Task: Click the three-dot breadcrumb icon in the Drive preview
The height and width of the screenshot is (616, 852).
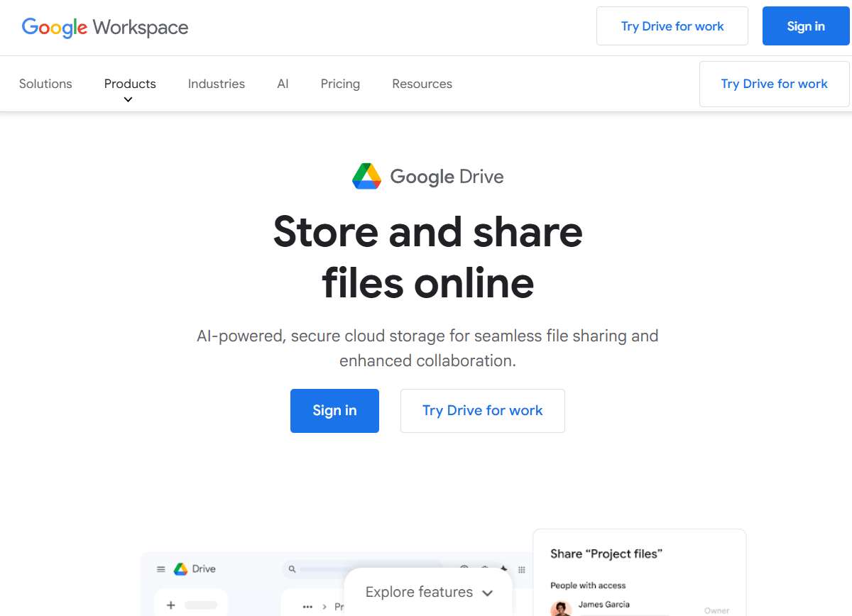Action: [x=307, y=607]
